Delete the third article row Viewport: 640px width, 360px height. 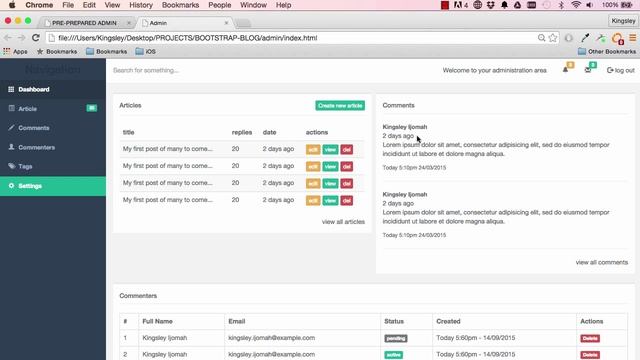[x=347, y=184]
